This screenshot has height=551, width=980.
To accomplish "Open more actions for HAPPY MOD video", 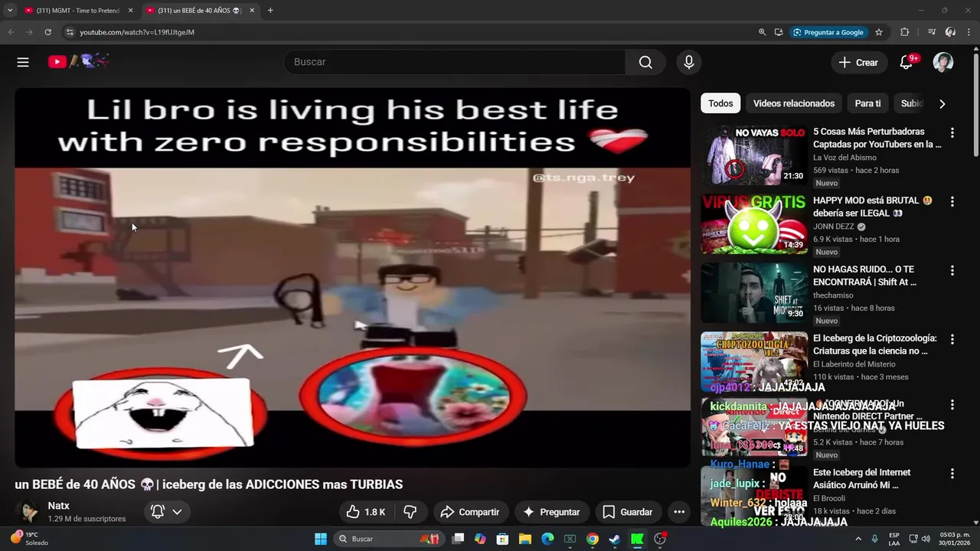I will tap(952, 201).
